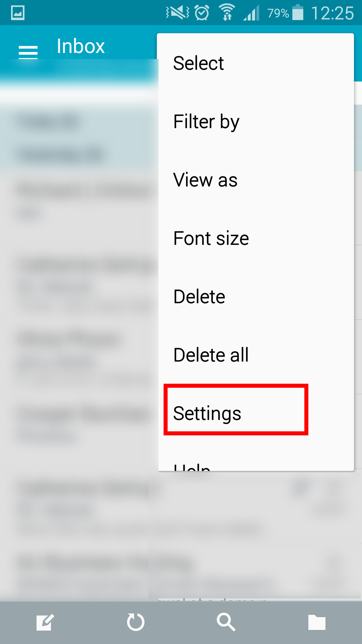Tap the compose new email icon

coord(45,623)
